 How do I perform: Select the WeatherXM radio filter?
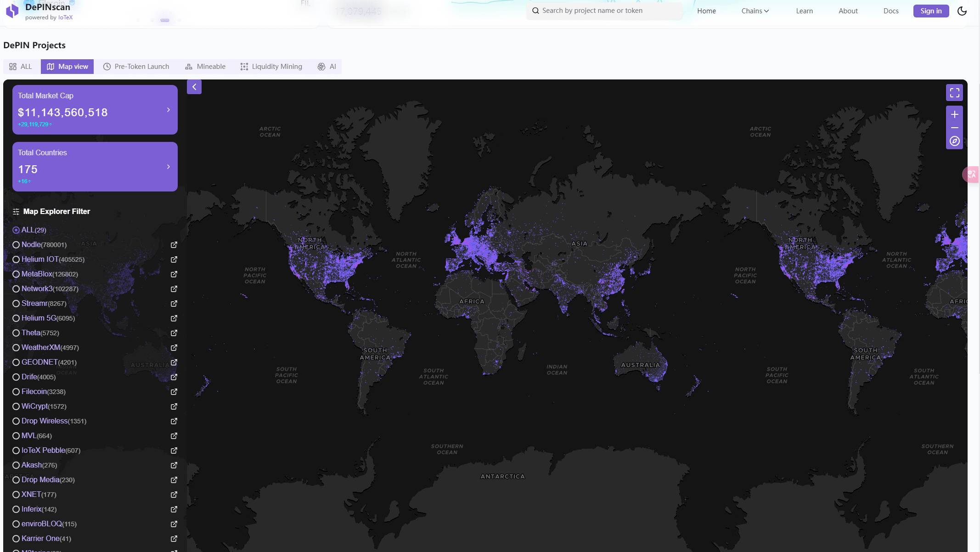pyautogui.click(x=16, y=348)
